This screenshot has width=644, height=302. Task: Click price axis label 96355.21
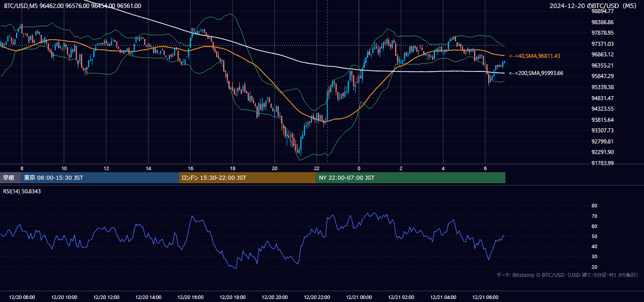click(603, 65)
